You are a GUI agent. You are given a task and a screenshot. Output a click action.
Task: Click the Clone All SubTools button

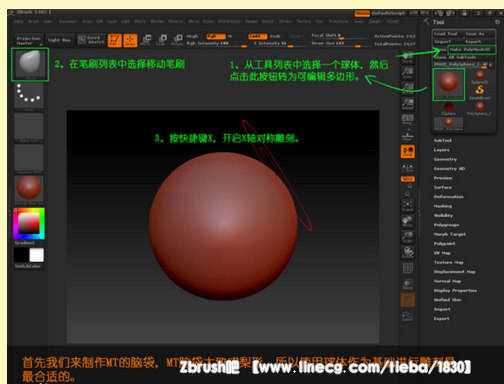pos(464,57)
